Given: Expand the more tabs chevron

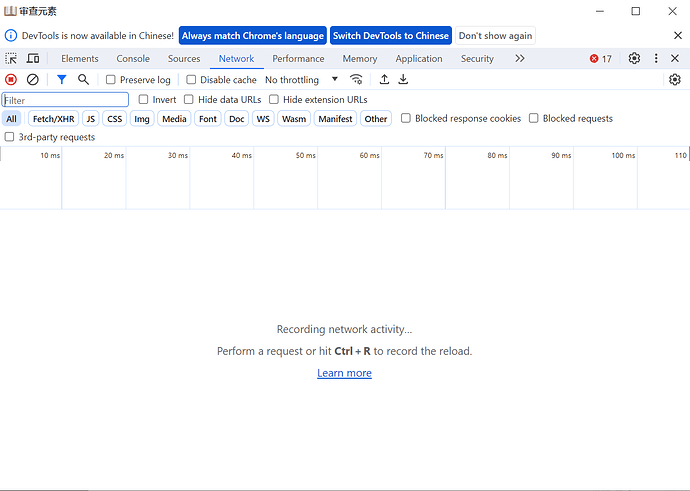Looking at the screenshot, I should (x=520, y=59).
